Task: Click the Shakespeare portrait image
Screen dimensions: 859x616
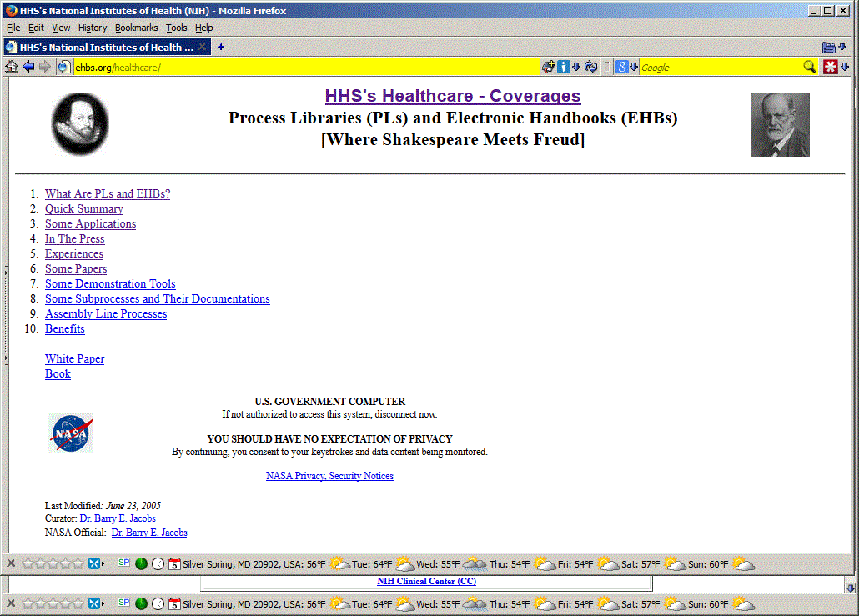Action: [x=80, y=124]
